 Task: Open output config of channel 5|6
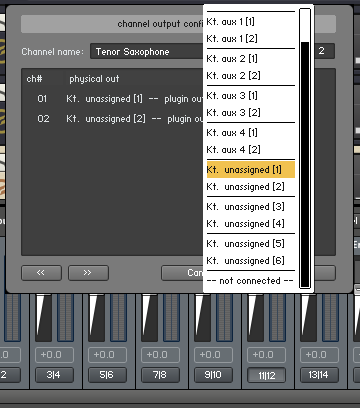click(x=107, y=375)
